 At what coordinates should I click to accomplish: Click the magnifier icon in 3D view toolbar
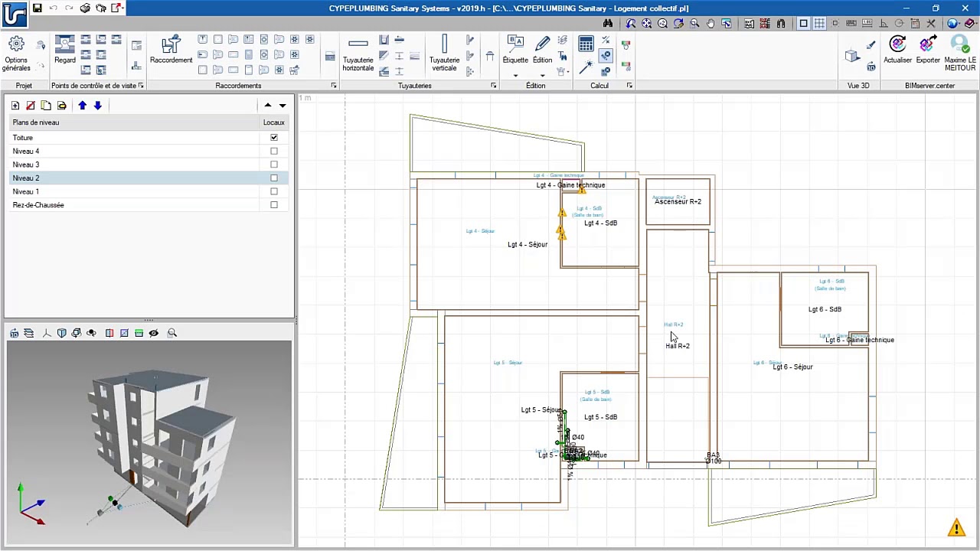click(x=172, y=333)
